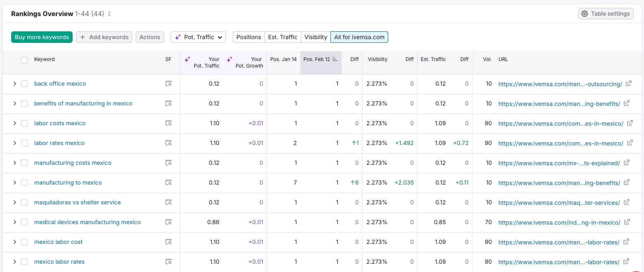Expand the back office mexico row
This screenshot has width=644, height=272.
[x=14, y=84]
